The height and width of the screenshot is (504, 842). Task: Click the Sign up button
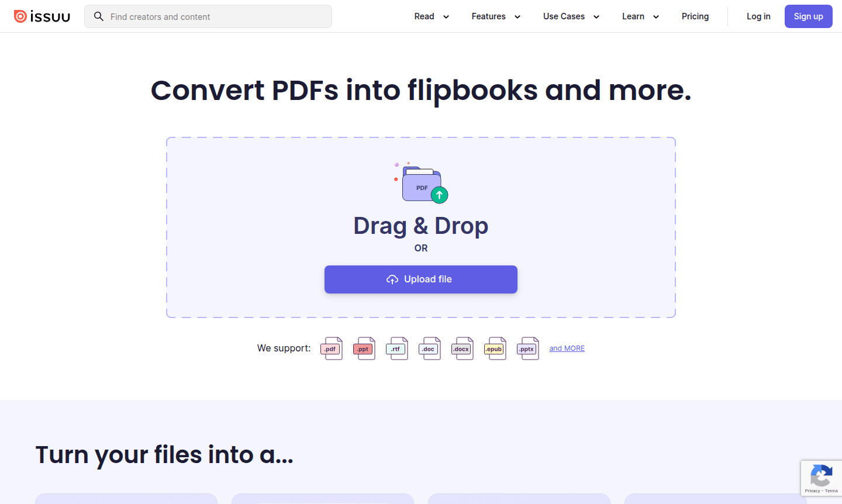808,16
